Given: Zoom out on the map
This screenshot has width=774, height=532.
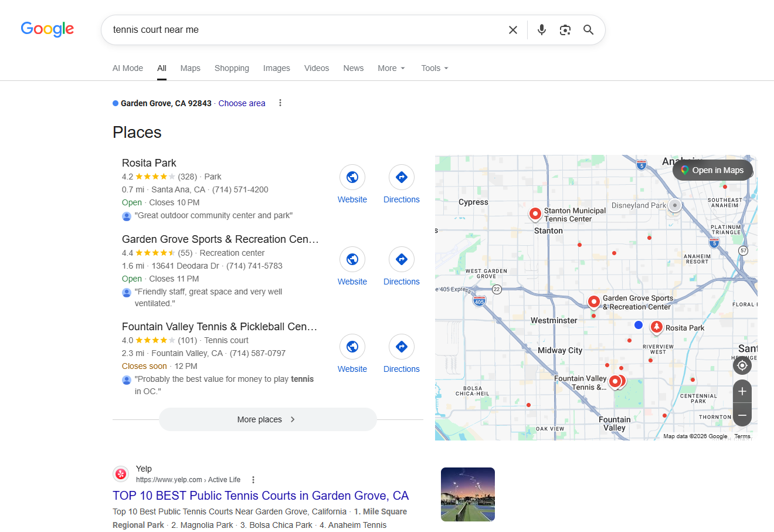Looking at the screenshot, I should (x=742, y=415).
